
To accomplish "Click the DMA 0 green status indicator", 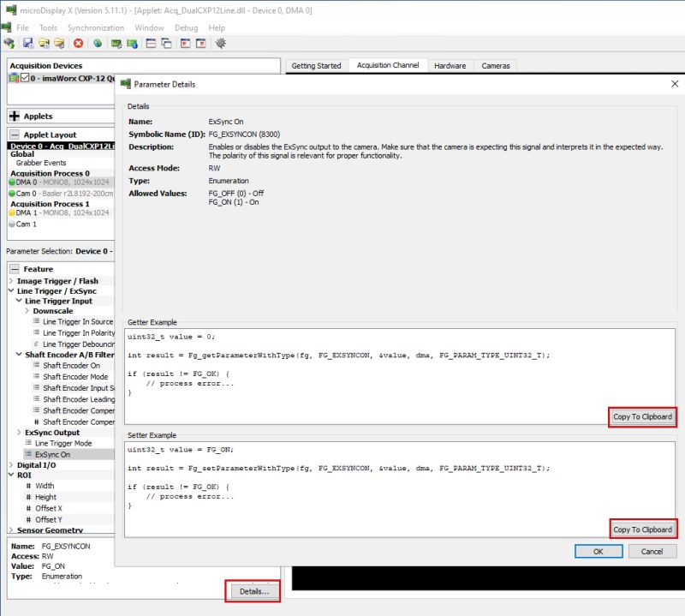I will pyautogui.click(x=12, y=182).
